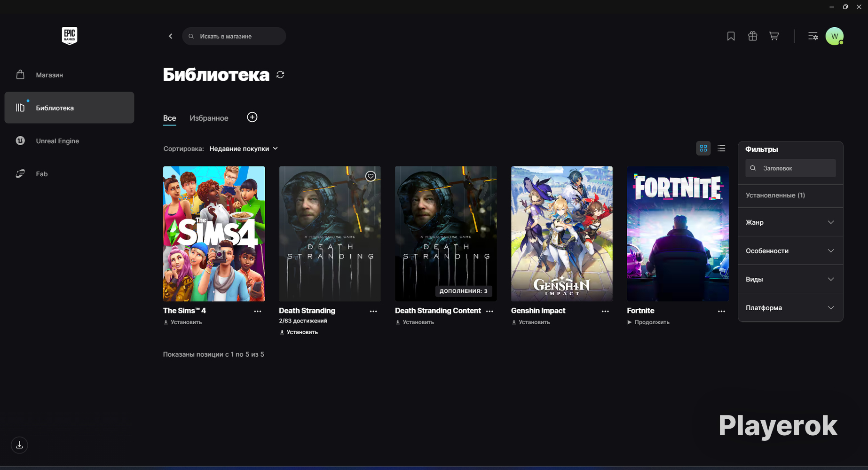Viewport: 868px width, 470px height.
Task: Install Genshin Impact
Action: click(530, 322)
